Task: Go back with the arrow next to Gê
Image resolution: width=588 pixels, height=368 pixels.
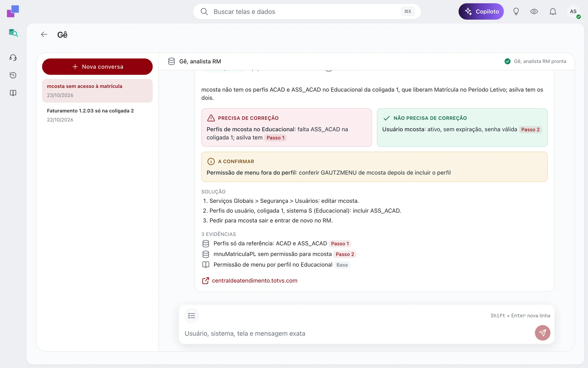Action: coord(44,34)
